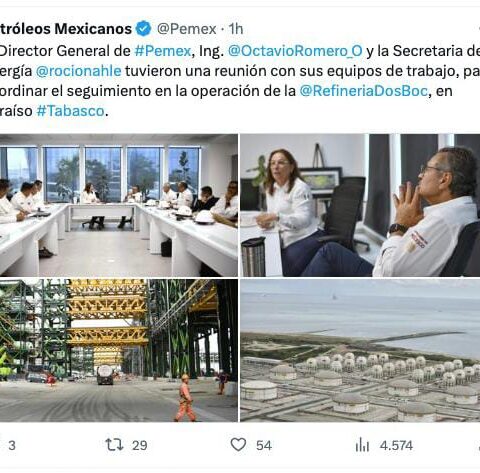Open the #Pemex hashtag link
Screen dimensions: 480x473
[163, 51]
